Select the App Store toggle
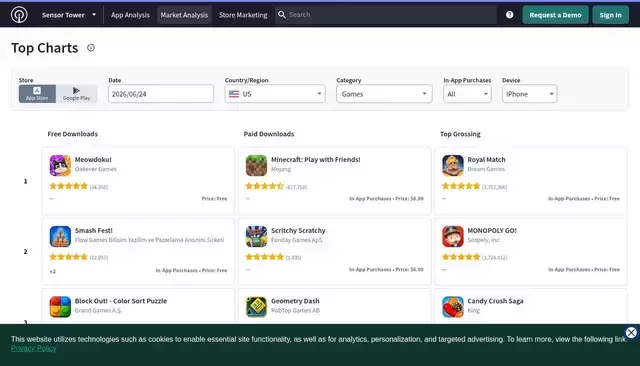The height and width of the screenshot is (366, 640). click(x=37, y=94)
